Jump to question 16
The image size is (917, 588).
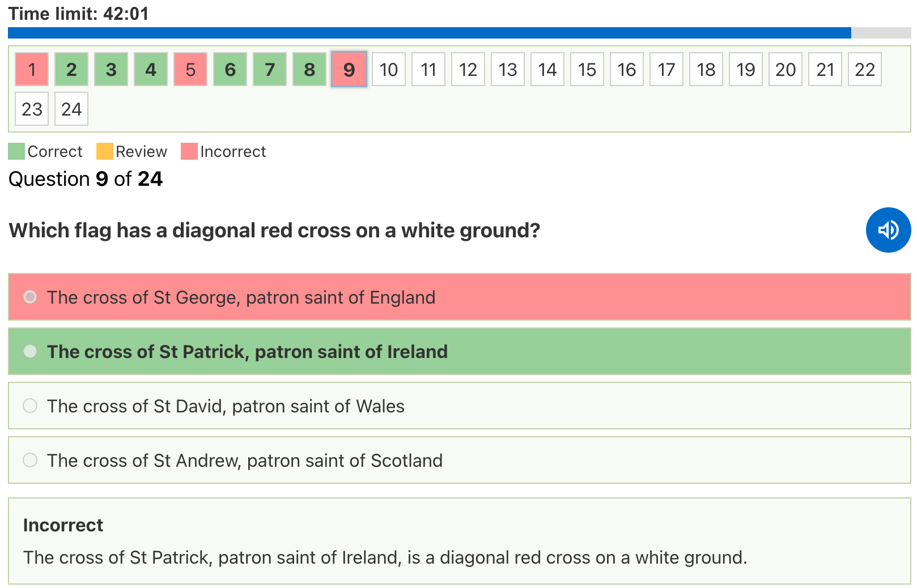click(x=627, y=69)
